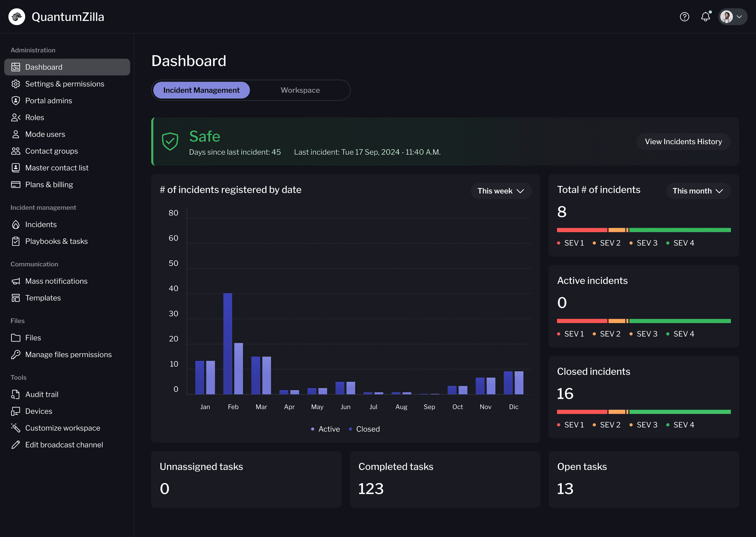Expand the This week dropdown
Viewport: 756px width, 537px height.
tap(501, 191)
